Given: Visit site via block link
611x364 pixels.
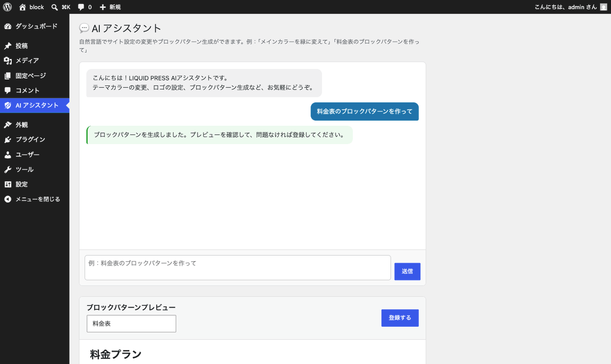Looking at the screenshot, I should pyautogui.click(x=37, y=7).
